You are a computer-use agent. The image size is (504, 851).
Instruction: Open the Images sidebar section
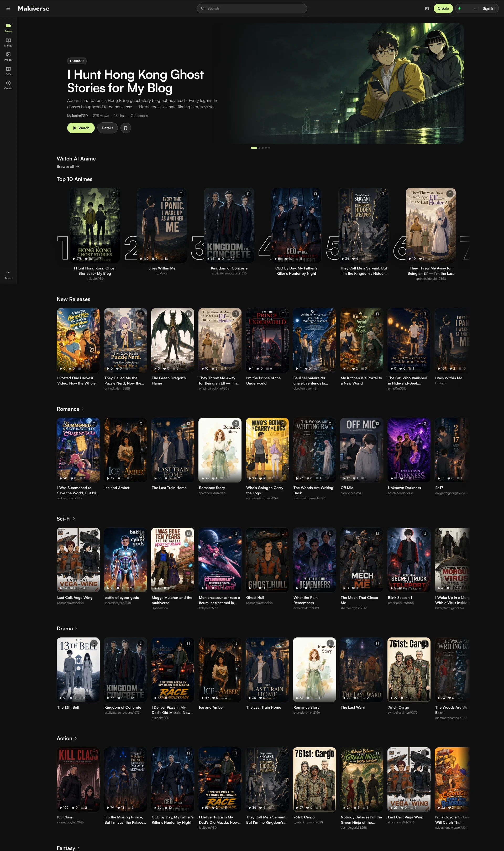tap(8, 56)
